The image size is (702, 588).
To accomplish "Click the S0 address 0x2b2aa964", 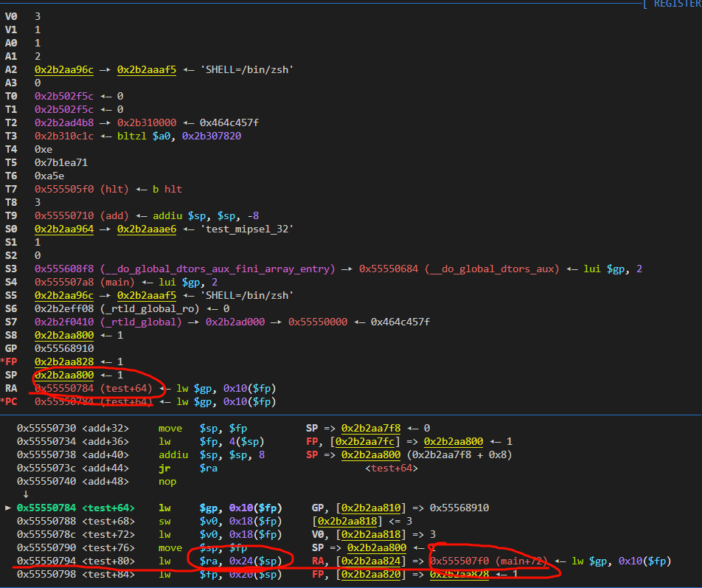I will pos(64,229).
